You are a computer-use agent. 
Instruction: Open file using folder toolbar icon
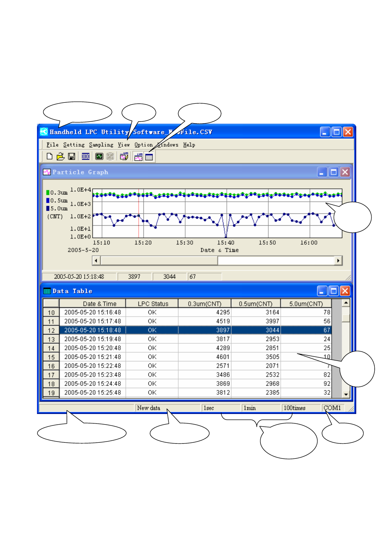60,156
